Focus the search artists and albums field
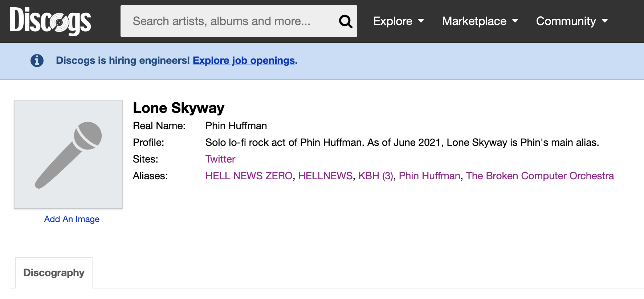Screen dimensions: 644x299 (229, 21)
